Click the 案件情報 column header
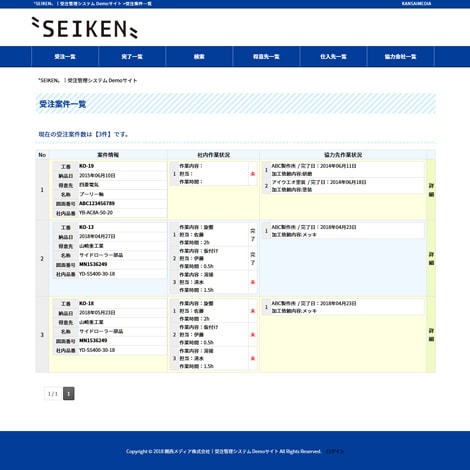Viewport: 470px width, 470px height. pyautogui.click(x=108, y=155)
